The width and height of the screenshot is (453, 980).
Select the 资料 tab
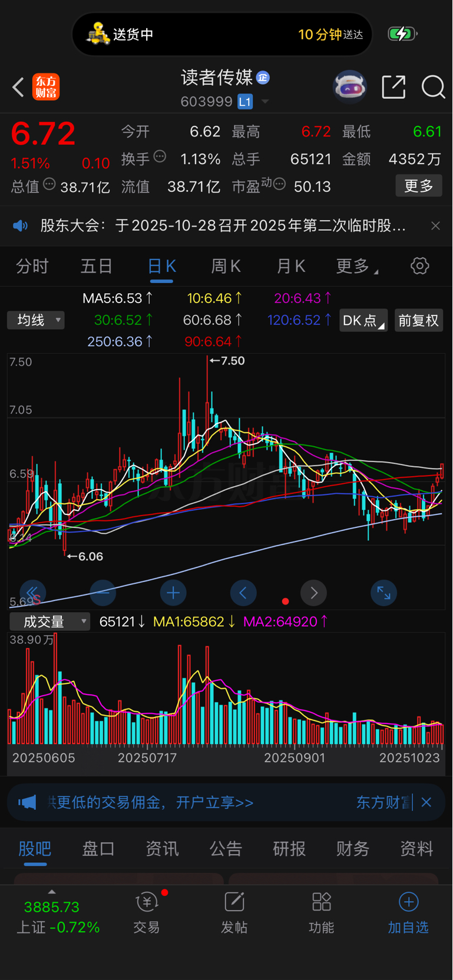(416, 849)
